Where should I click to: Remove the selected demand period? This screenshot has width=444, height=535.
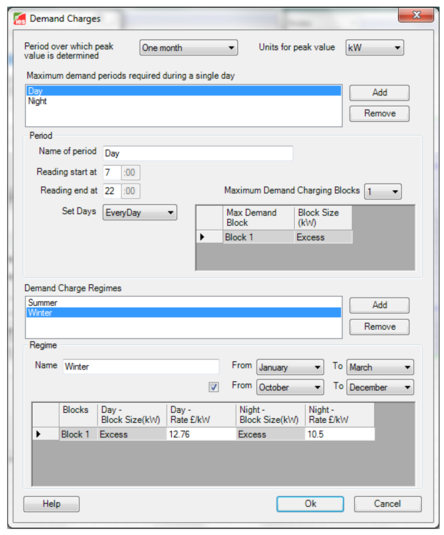[379, 114]
